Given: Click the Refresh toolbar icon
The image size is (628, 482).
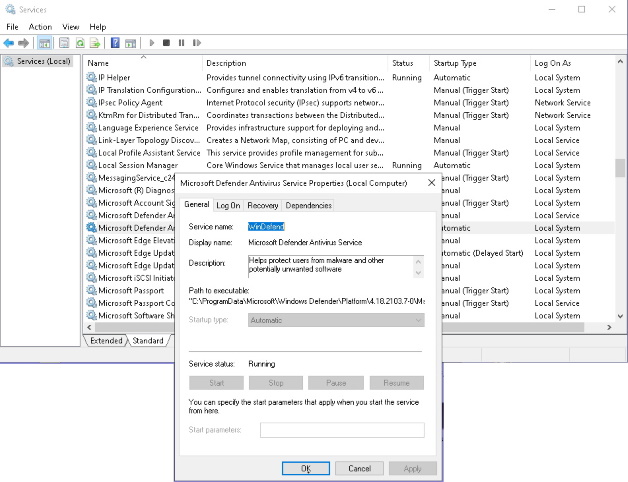Looking at the screenshot, I should pyautogui.click(x=79, y=43).
